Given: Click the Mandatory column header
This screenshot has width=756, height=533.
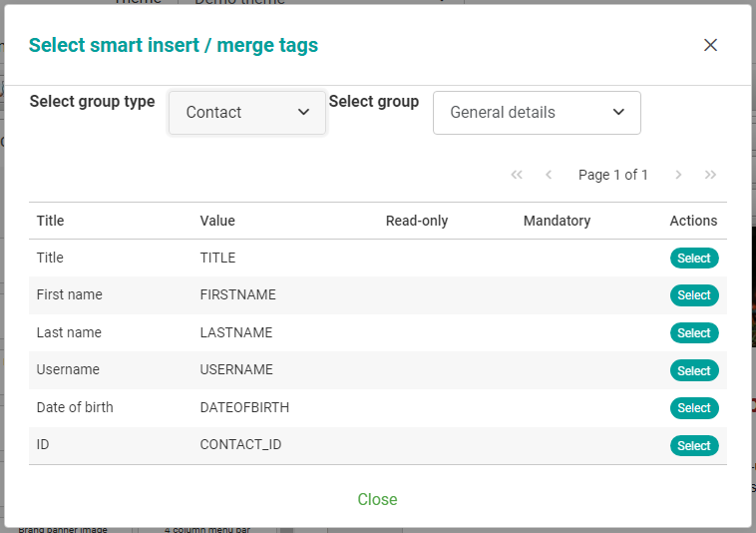Looking at the screenshot, I should click(557, 221).
